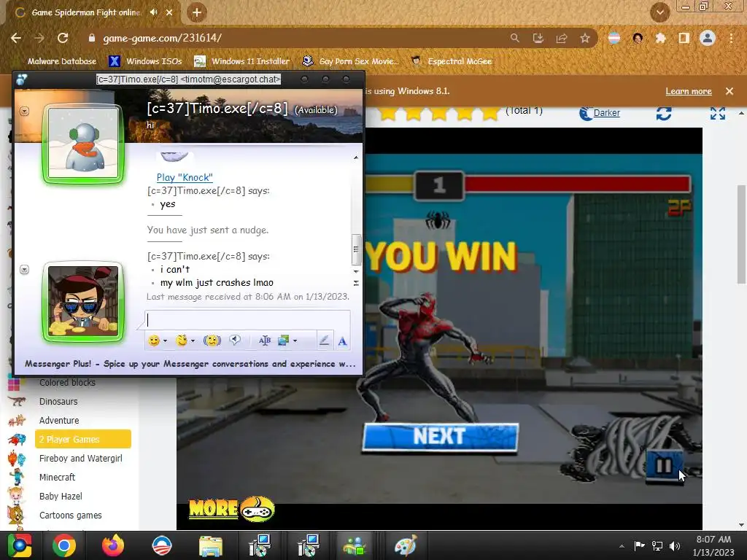Launch Firefox from the taskbar
The width and height of the screenshot is (747, 560).
pos(113,545)
